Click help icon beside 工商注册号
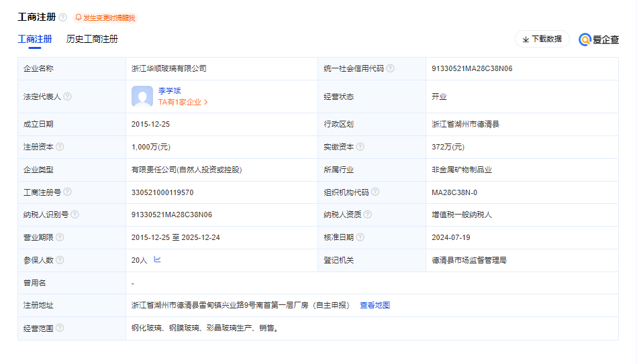Viewport: 637px width, 364px height. pyautogui.click(x=67, y=192)
